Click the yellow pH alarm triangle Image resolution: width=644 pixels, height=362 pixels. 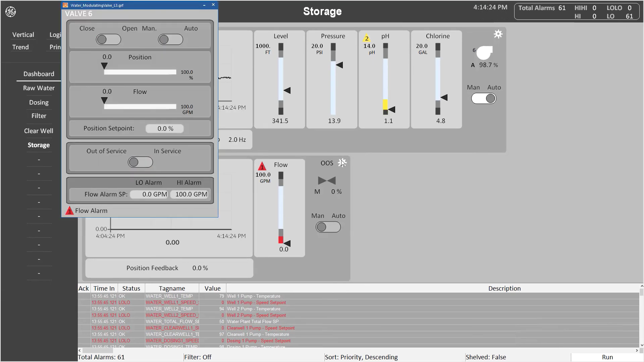pyautogui.click(x=367, y=38)
